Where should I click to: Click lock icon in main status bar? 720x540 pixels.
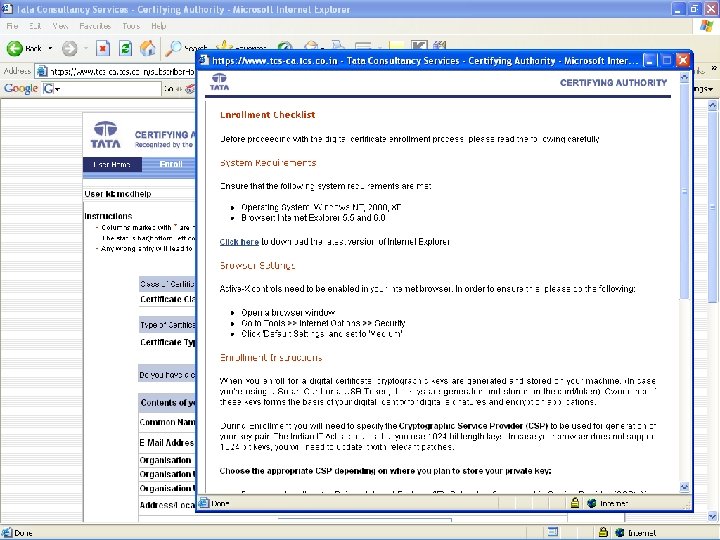point(603,532)
